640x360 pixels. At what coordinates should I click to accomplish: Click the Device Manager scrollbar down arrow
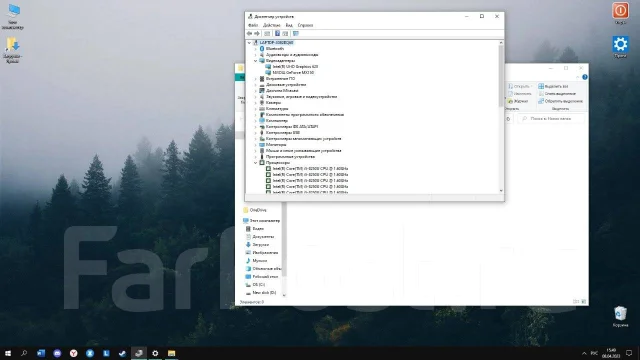click(x=501, y=191)
